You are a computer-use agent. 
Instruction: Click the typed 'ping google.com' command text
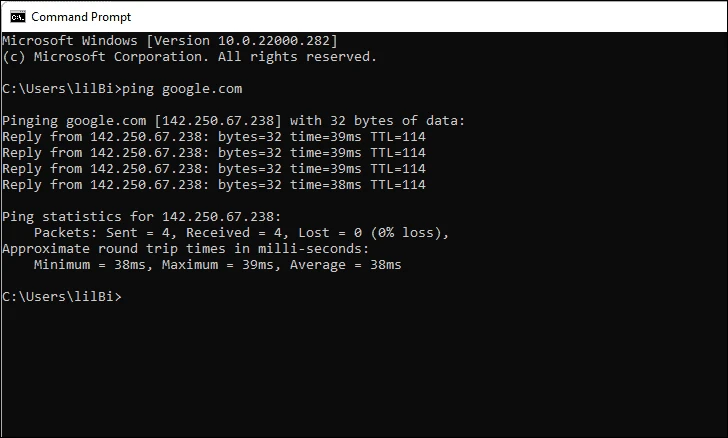point(182,89)
